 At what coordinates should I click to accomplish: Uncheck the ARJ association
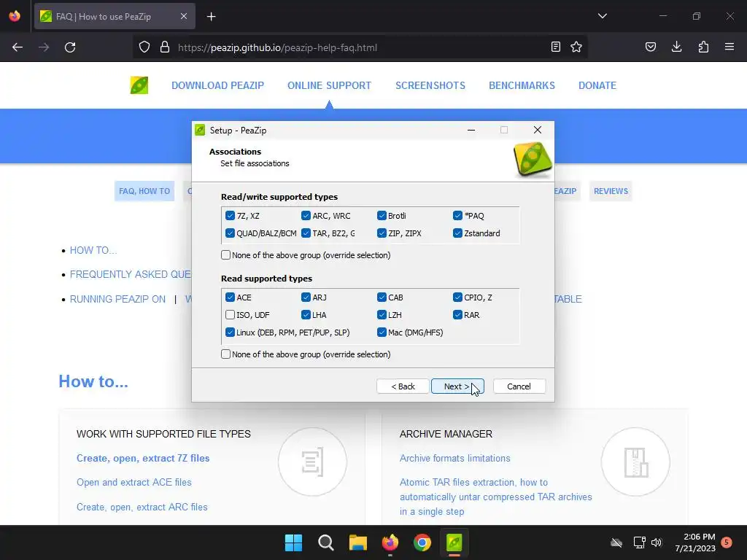coord(306,297)
